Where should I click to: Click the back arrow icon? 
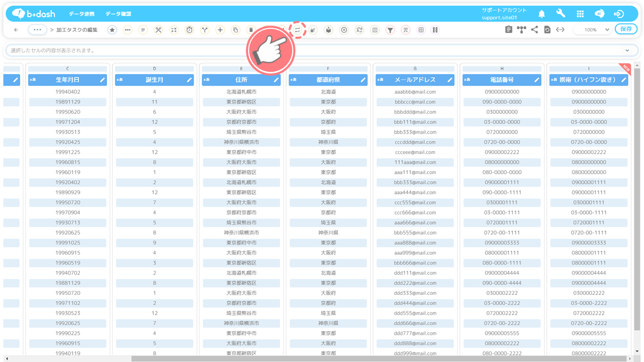point(16,30)
